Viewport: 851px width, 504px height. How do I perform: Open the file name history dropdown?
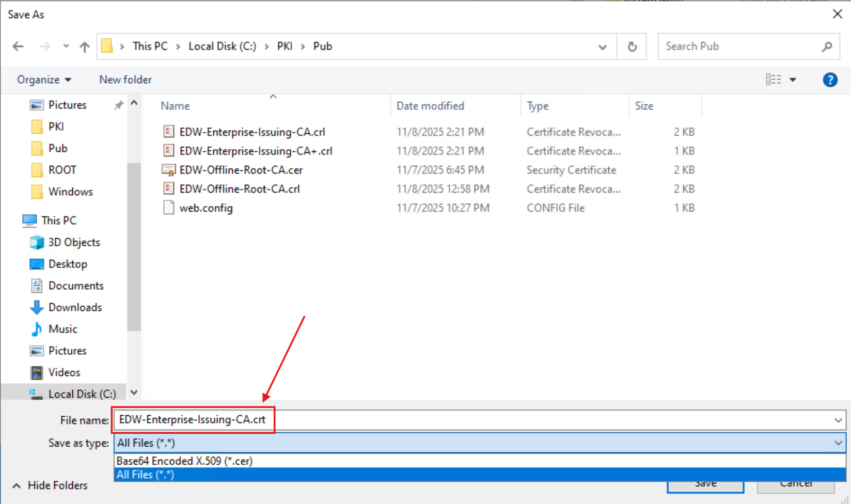coord(837,420)
